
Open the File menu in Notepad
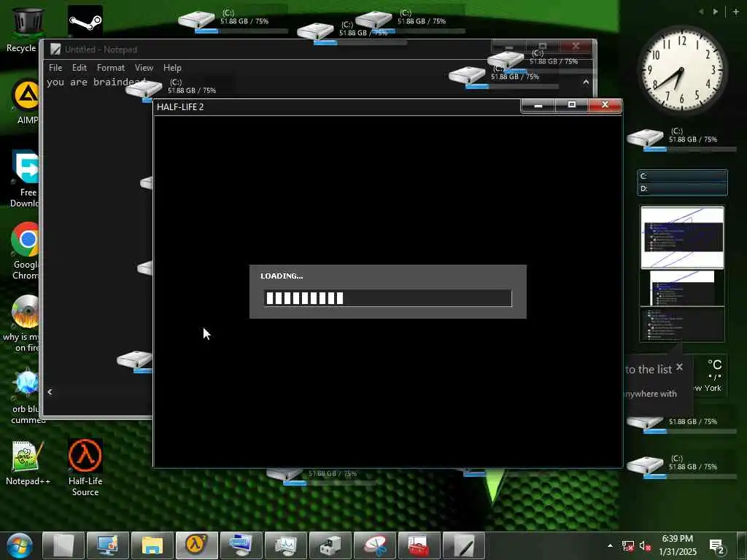(55, 68)
